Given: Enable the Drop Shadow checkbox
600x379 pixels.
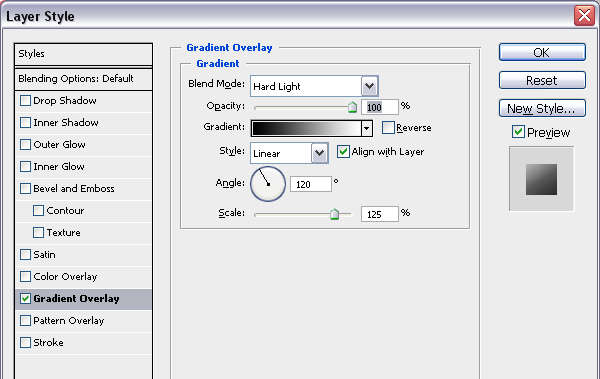Looking at the screenshot, I should [25, 101].
